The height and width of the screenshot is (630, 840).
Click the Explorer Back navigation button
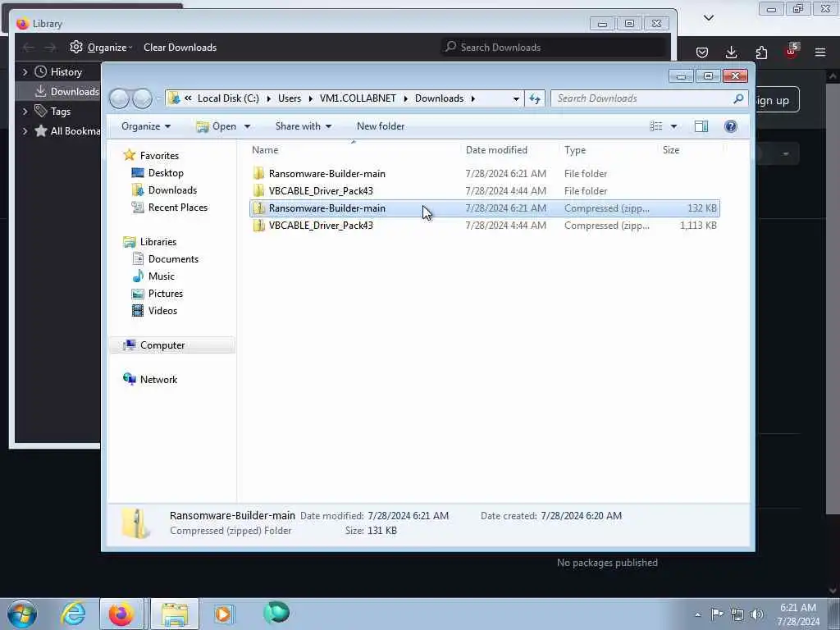[x=120, y=98]
